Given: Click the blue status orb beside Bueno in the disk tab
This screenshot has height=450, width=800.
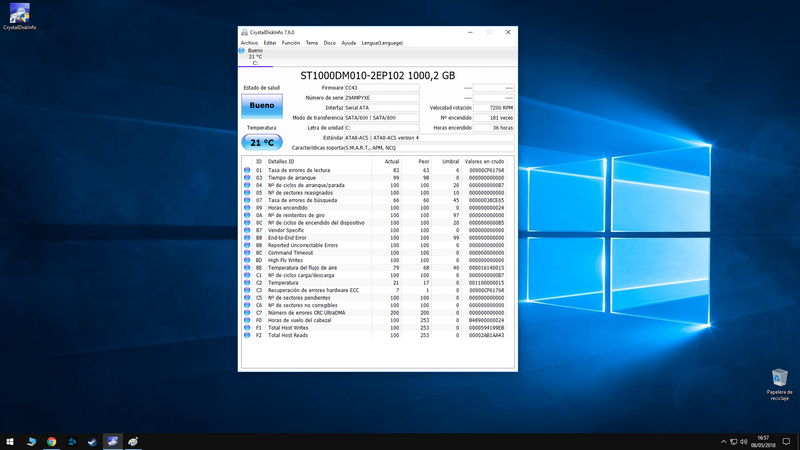Looking at the screenshot, I should coord(241,51).
